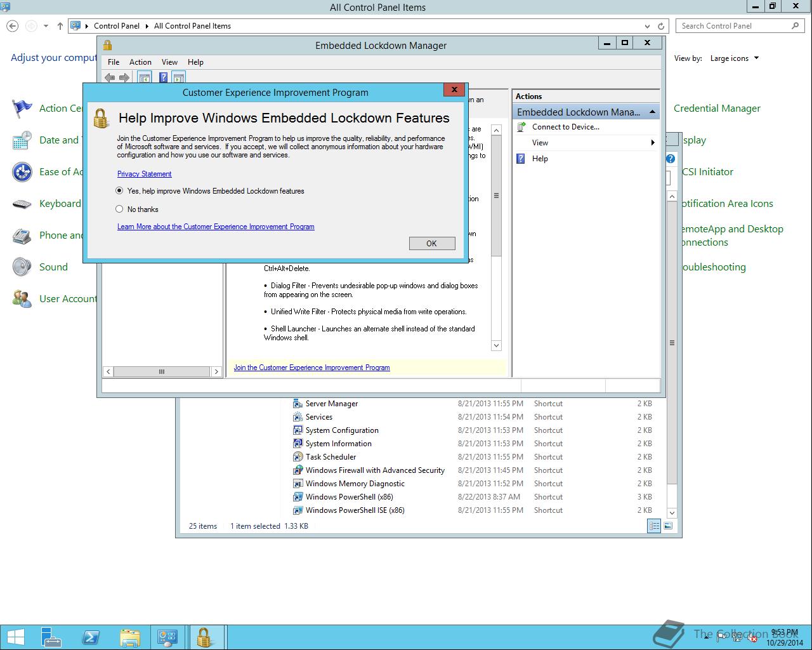Go up one level in Control Panel

tap(60, 26)
